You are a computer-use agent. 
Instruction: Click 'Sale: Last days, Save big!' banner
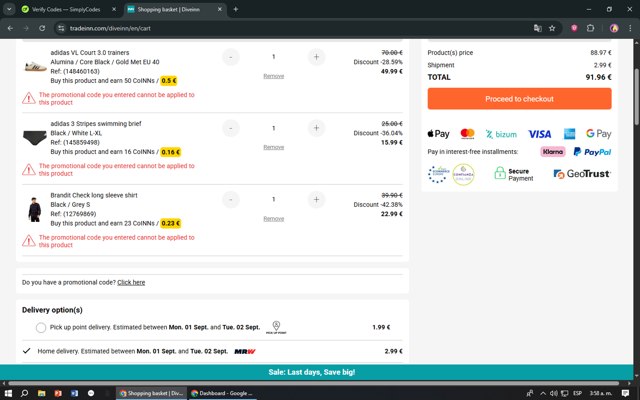[312, 372]
